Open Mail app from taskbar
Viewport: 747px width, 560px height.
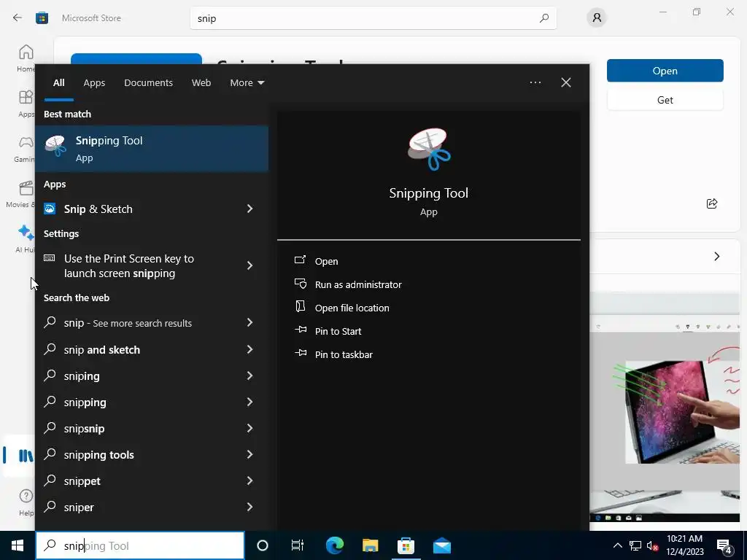(441, 545)
